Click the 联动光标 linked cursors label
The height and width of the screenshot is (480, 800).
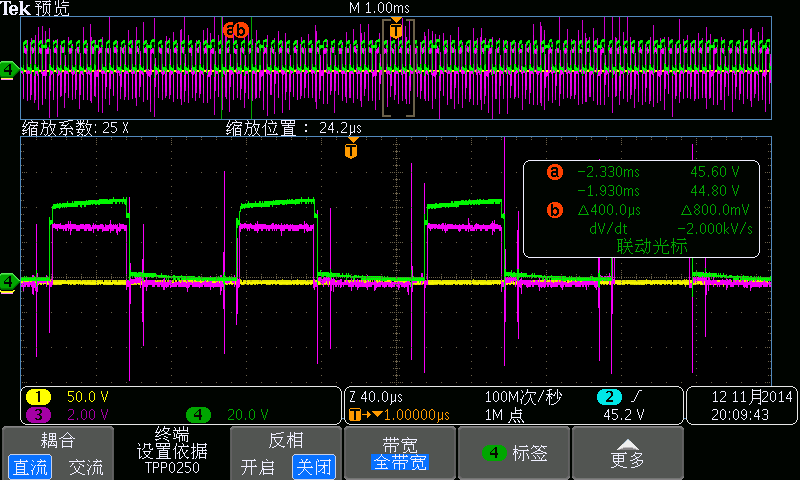(652, 247)
